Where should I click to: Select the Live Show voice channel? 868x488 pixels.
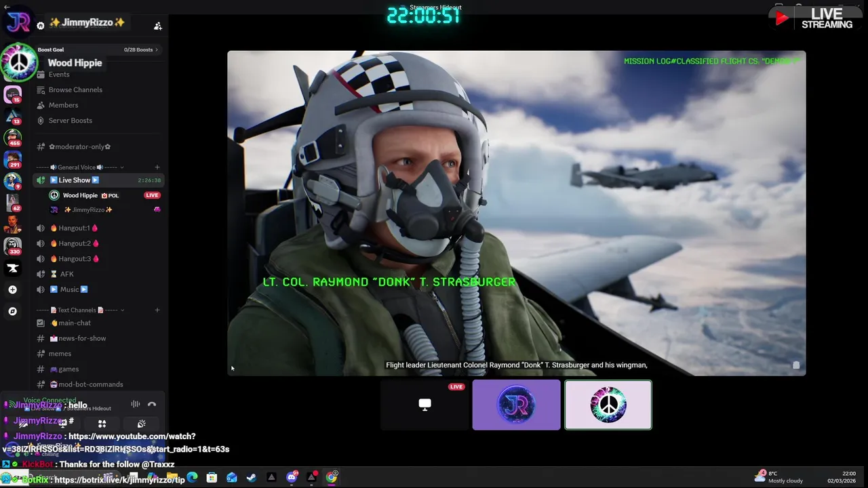click(98, 180)
